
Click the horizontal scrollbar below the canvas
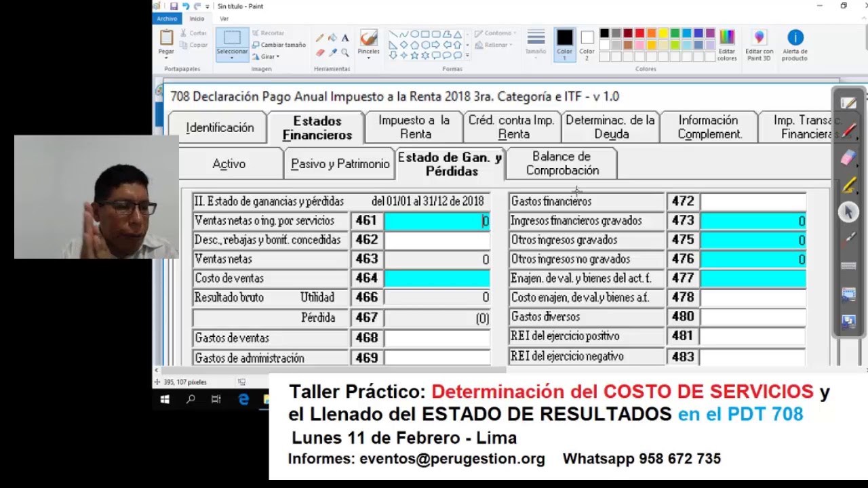click(x=332, y=370)
